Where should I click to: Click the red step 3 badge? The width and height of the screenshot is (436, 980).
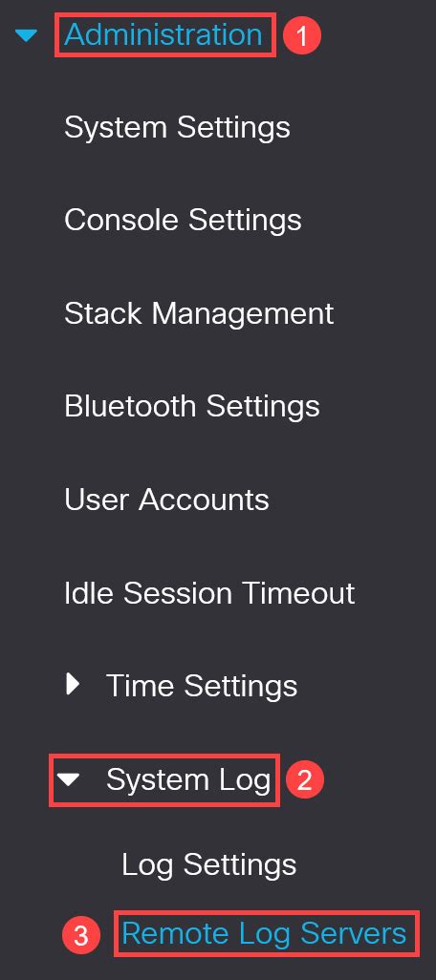click(x=81, y=936)
